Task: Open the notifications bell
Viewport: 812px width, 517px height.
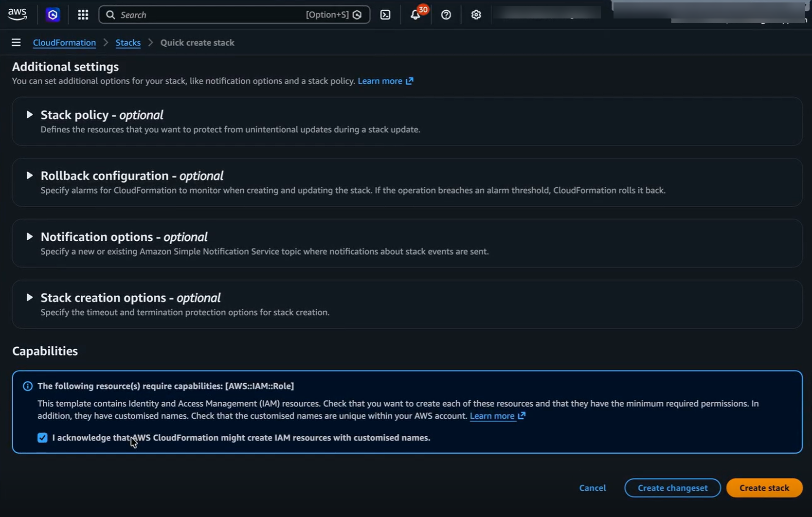Action: pos(415,15)
